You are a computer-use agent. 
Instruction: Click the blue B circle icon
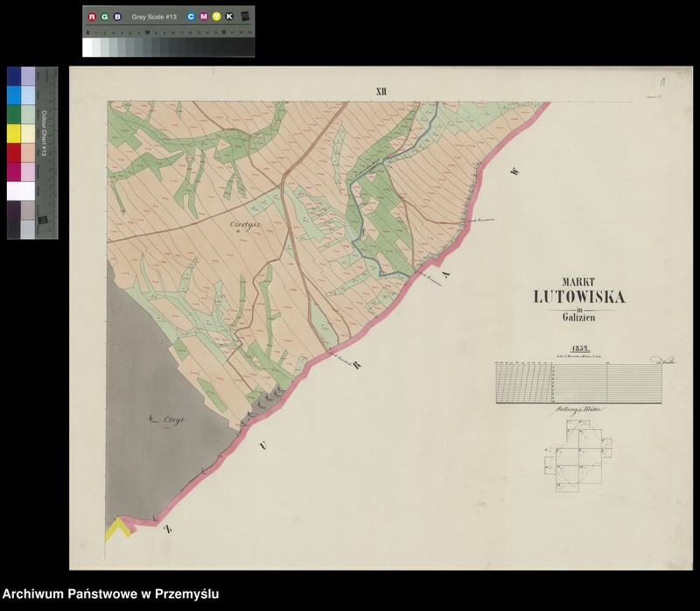click(x=118, y=17)
